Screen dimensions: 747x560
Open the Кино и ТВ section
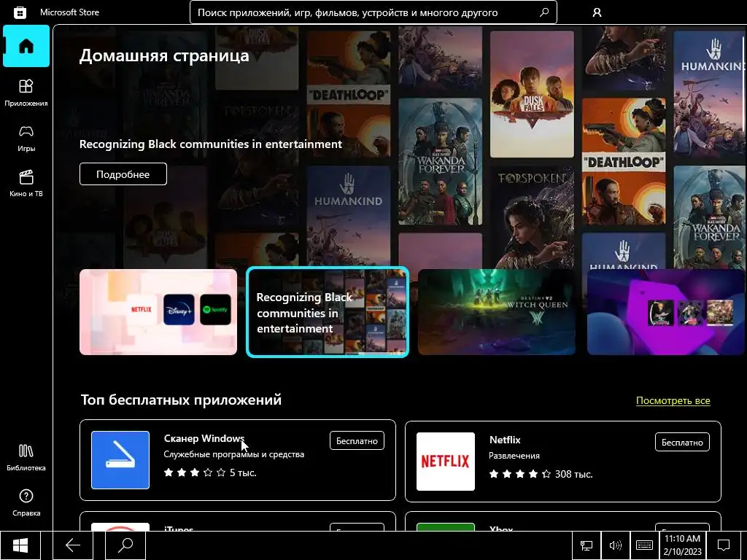pyautogui.click(x=26, y=183)
